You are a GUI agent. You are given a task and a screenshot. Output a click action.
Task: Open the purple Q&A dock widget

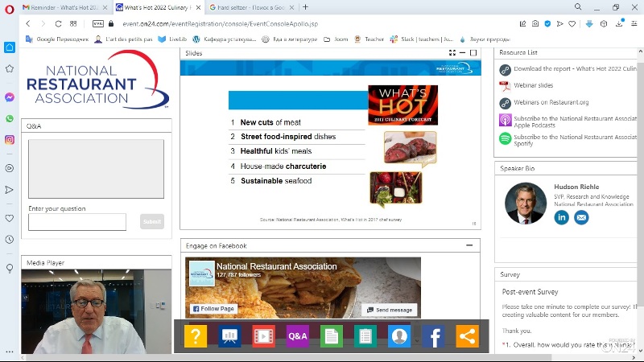[x=297, y=336]
